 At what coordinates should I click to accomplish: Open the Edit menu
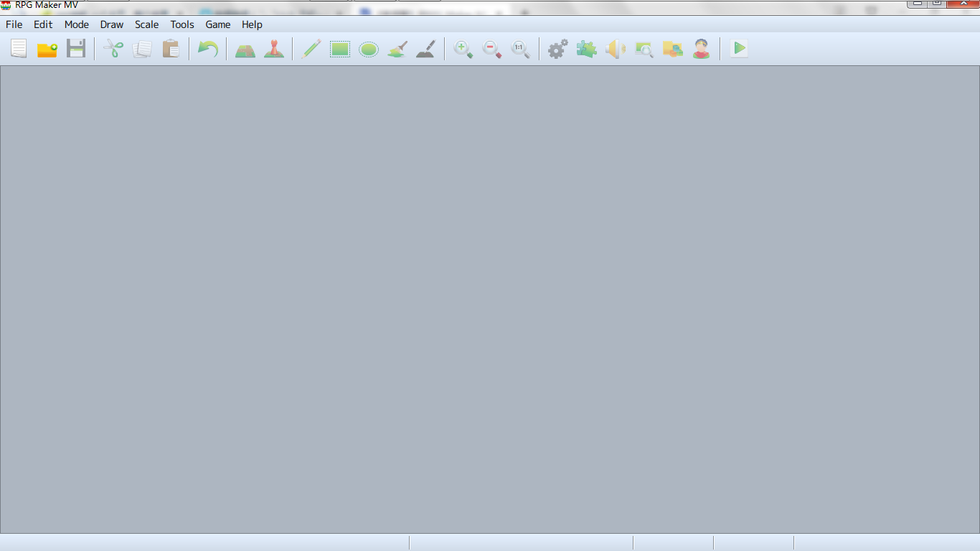43,24
